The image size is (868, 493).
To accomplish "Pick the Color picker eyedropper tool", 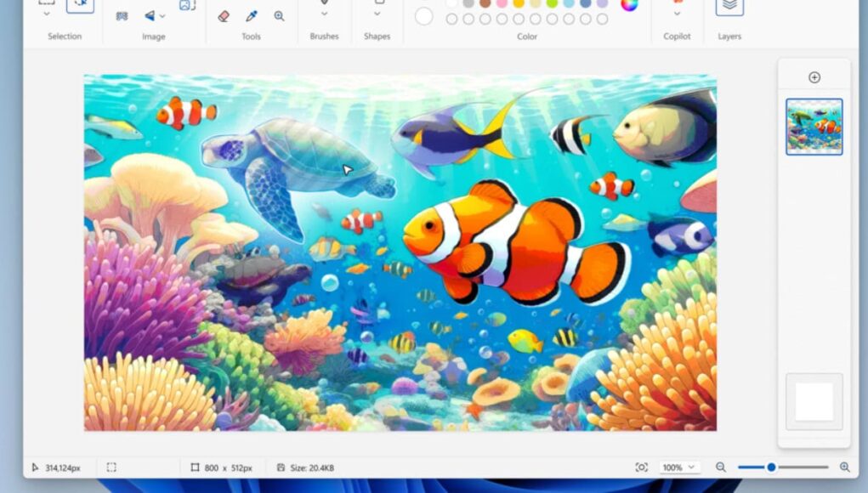I will click(x=252, y=16).
